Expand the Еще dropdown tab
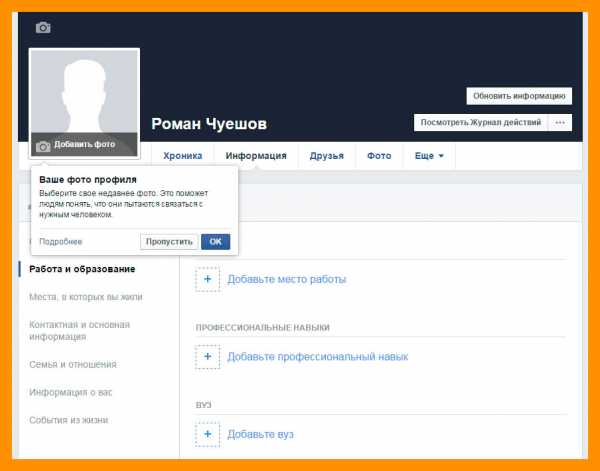600x471 pixels. click(x=429, y=156)
